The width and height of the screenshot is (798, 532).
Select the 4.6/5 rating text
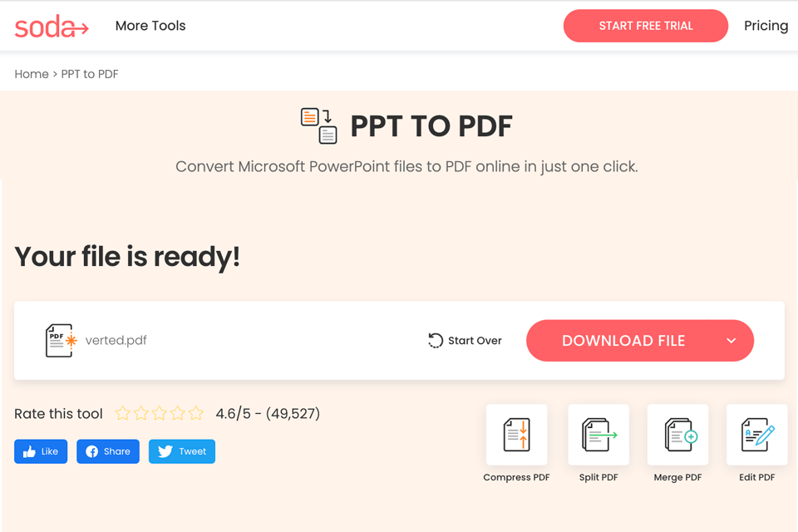pyautogui.click(x=268, y=413)
